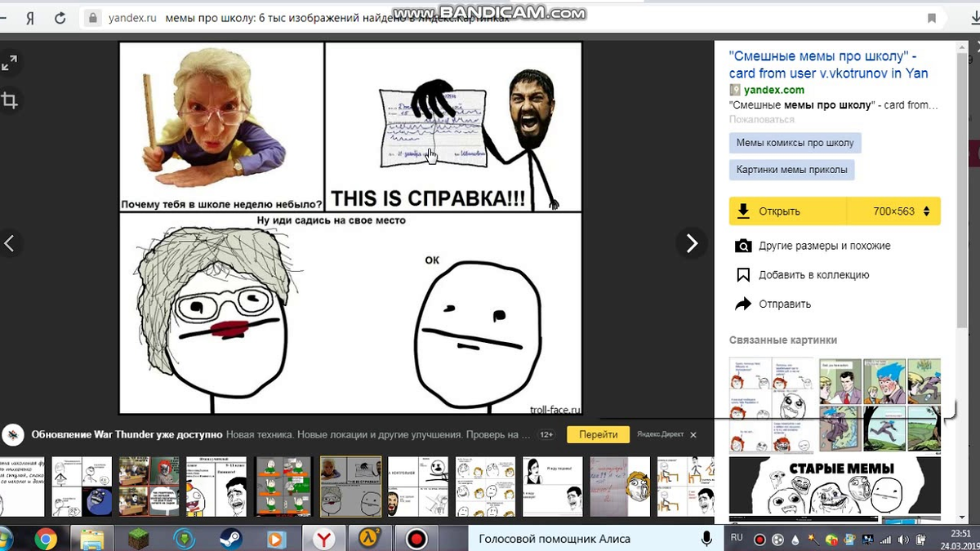Open Steam from the taskbar

(x=230, y=539)
